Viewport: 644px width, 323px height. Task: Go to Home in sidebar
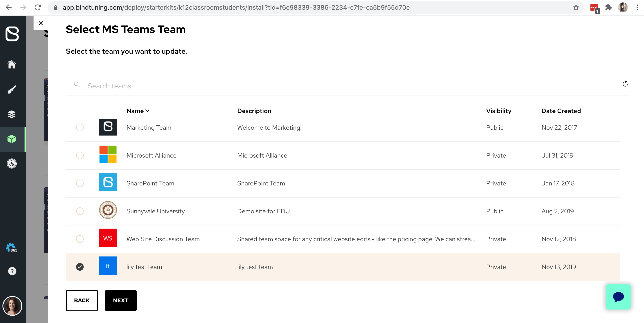pyautogui.click(x=11, y=65)
